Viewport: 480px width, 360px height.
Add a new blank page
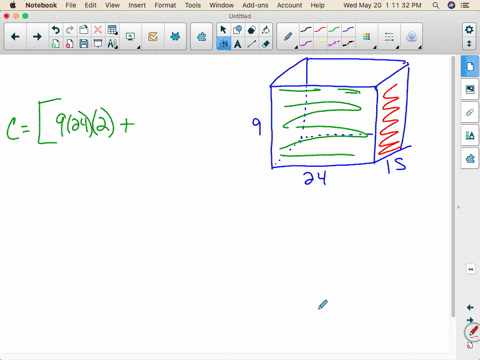click(x=56, y=44)
